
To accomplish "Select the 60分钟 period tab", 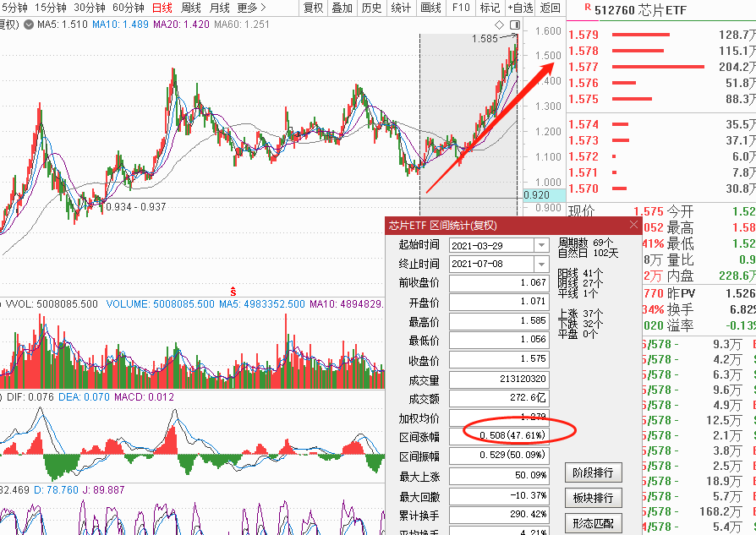I will click(129, 8).
